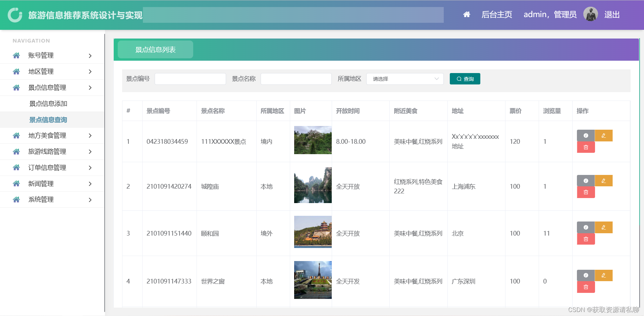Open the 颐和园 palace thumbnail
Screen dimensions: 644x316
pyautogui.click(x=313, y=232)
